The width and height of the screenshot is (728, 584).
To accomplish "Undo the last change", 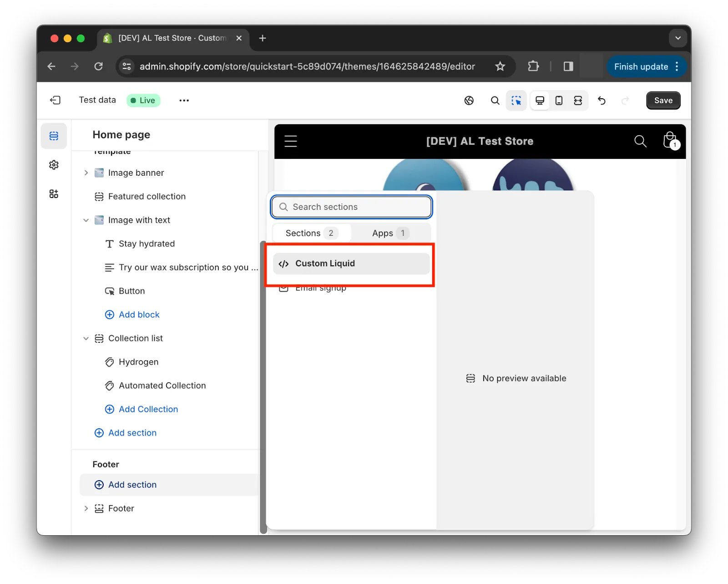I will (x=602, y=101).
